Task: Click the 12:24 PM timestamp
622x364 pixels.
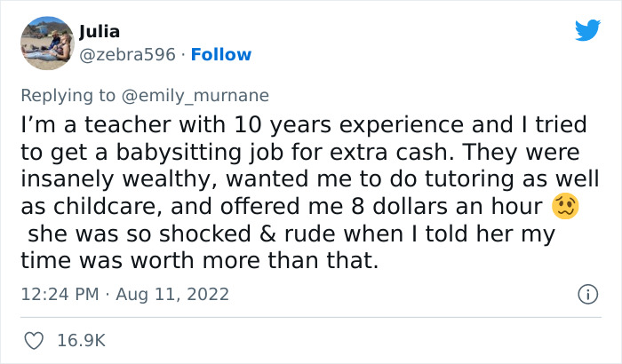Action: pyautogui.click(x=57, y=294)
